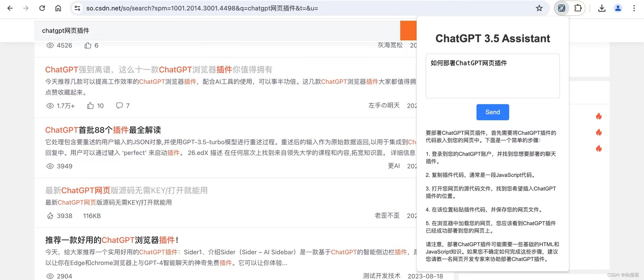Click the 116KB file size text
Screen dimensions: 644x280
[x=92, y=216]
